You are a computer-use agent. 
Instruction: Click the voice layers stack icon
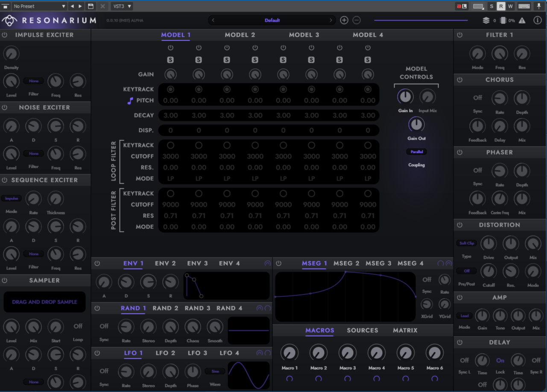click(x=486, y=20)
